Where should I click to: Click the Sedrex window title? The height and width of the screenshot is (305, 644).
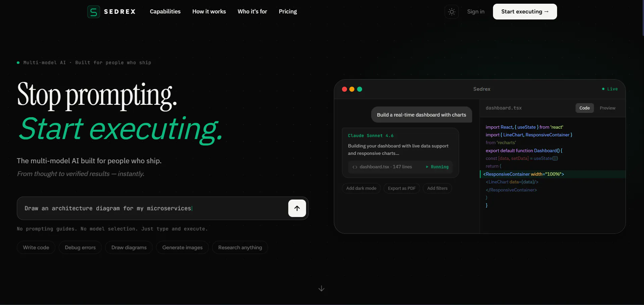point(482,89)
